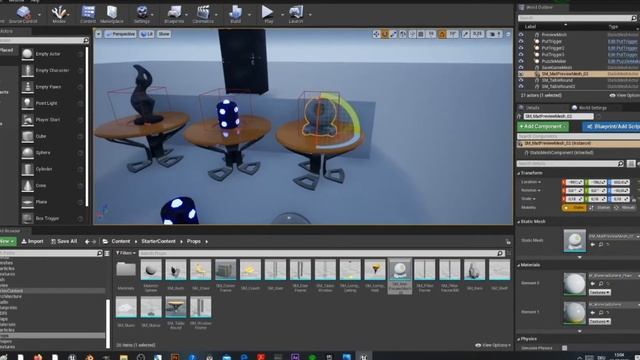
Task: Toggle scale snapping icon in viewport toolbar
Action: click(466, 34)
